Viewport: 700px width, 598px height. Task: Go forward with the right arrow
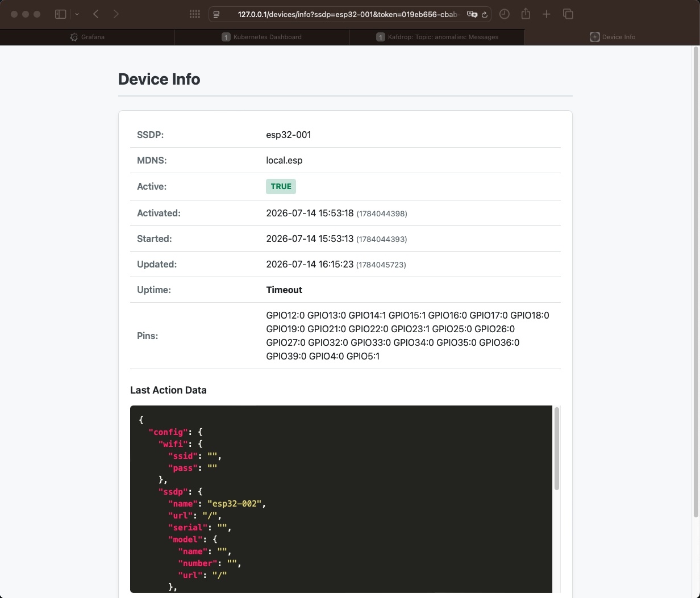click(116, 14)
